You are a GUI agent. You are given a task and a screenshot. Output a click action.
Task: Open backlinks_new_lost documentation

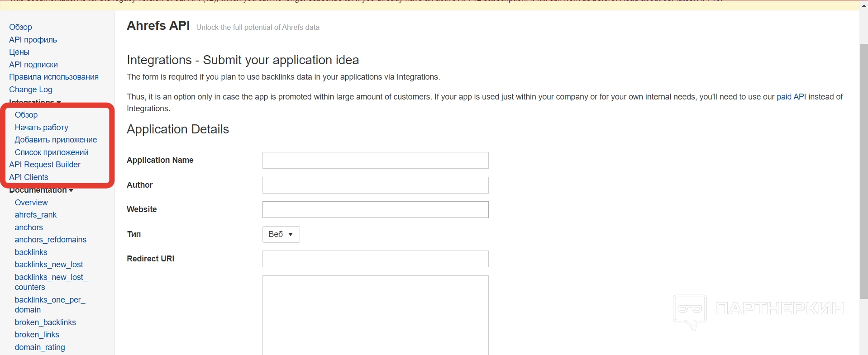coord(49,265)
